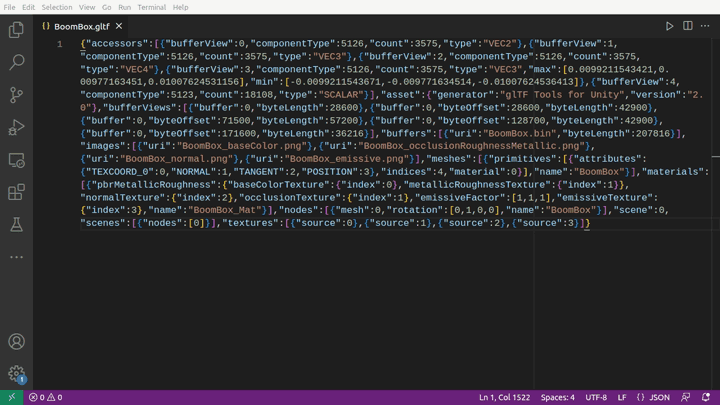Select the BoomBox.gltf editor tab
Image resolution: width=720 pixels, height=405 pixels.
[x=82, y=26]
